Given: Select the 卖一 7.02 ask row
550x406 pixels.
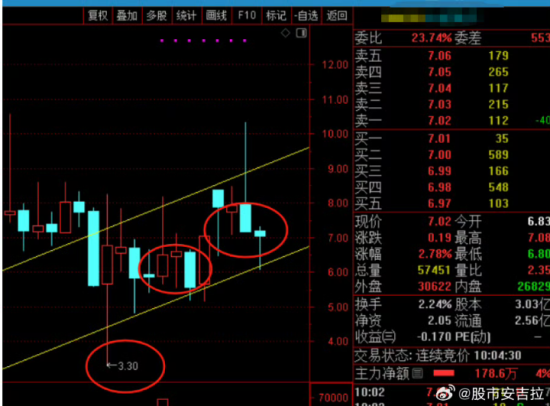Looking at the screenshot, I should click(x=452, y=121).
